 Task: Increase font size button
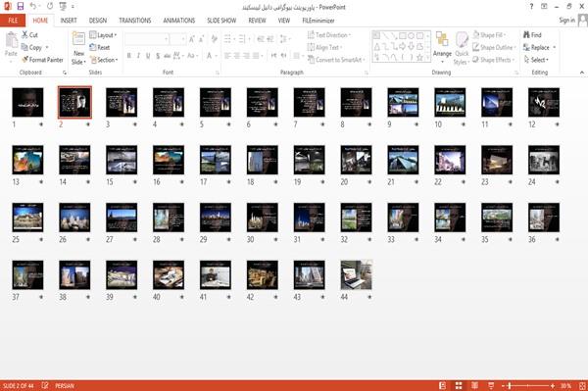(192, 38)
